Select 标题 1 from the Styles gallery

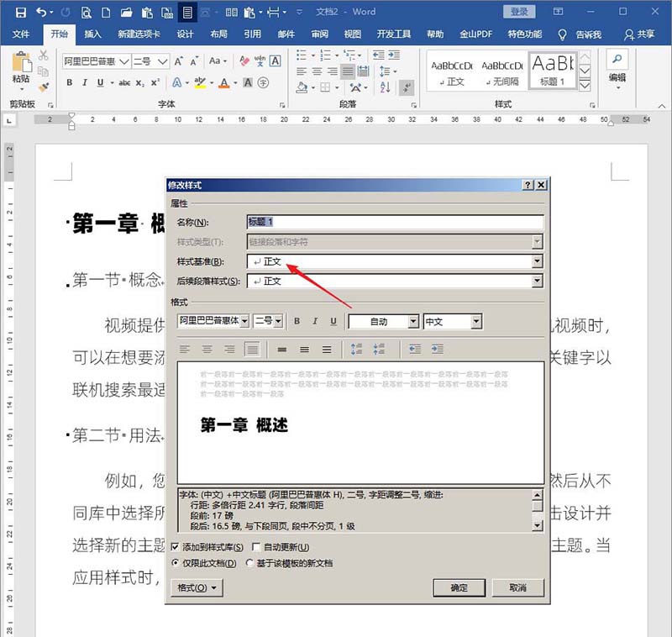click(x=552, y=71)
